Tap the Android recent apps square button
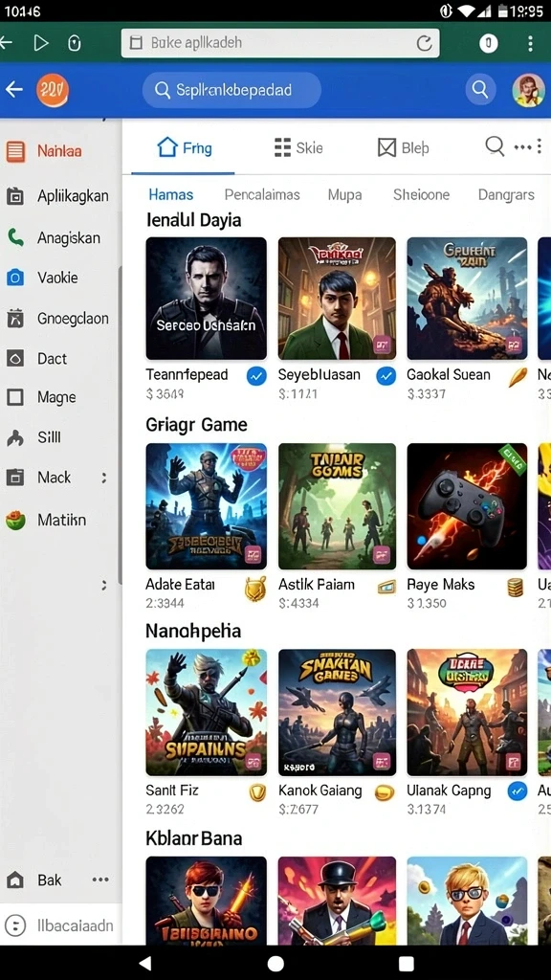 tap(406, 963)
